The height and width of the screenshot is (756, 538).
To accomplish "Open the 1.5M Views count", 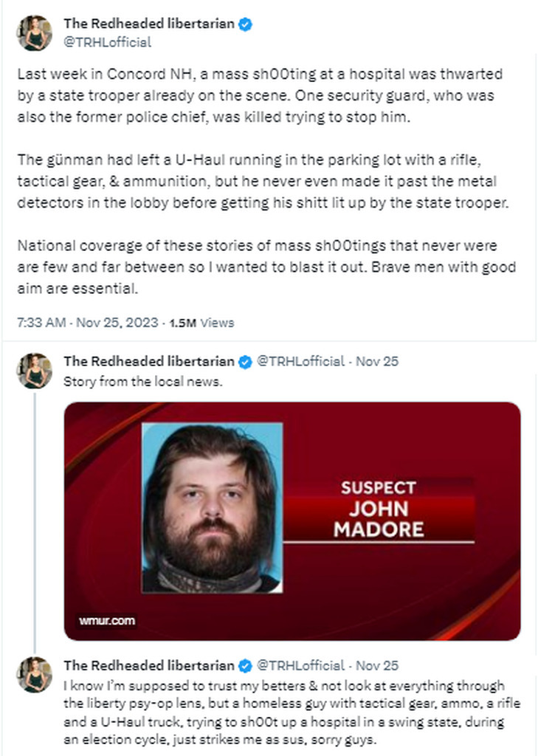I will pyautogui.click(x=201, y=323).
